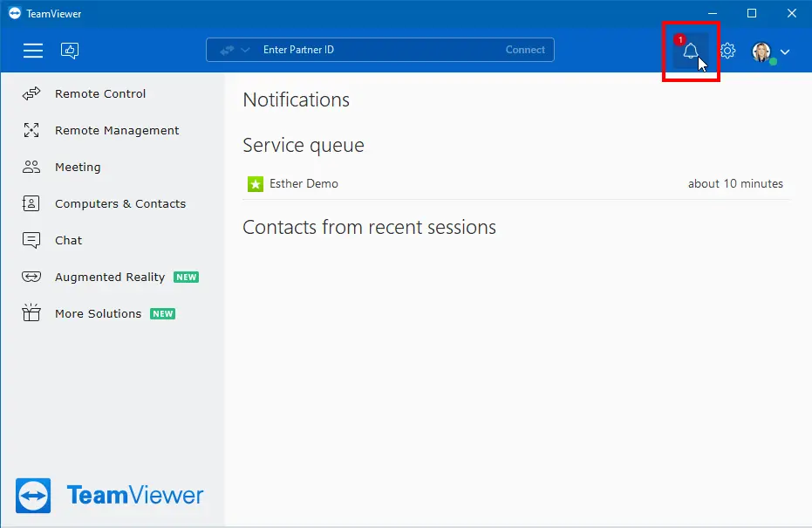Screen dimensions: 812x528
Task: Maximize the TeamViewer window
Action: point(752,13)
